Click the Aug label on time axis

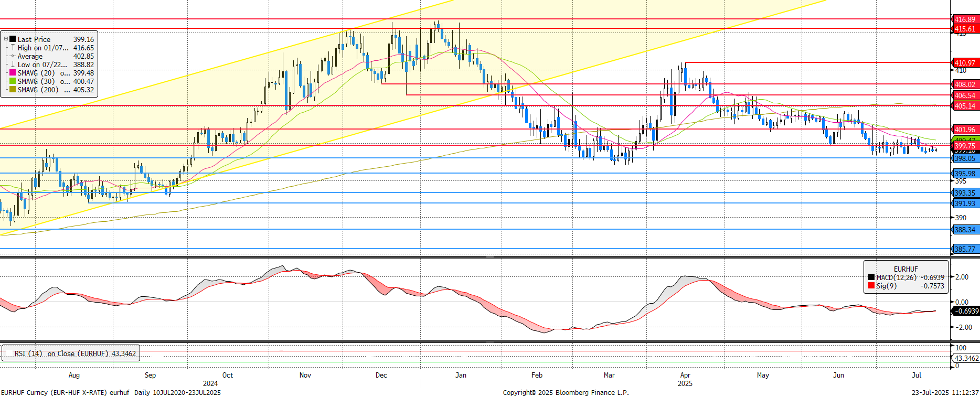coord(74,375)
